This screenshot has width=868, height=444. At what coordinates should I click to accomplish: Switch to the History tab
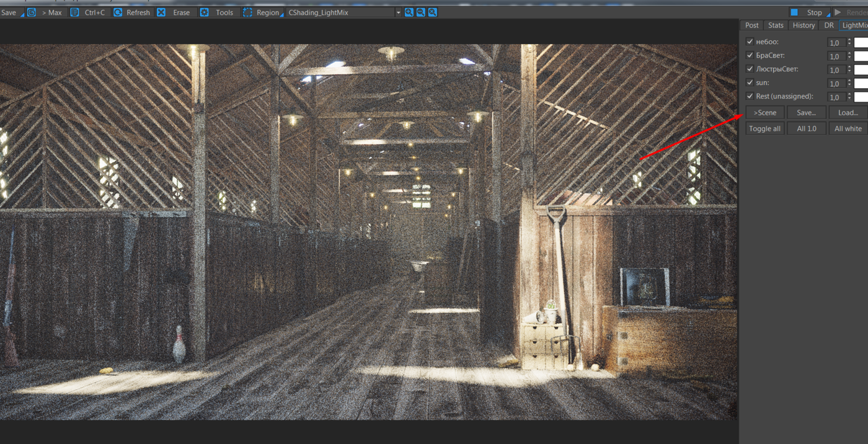pos(804,25)
